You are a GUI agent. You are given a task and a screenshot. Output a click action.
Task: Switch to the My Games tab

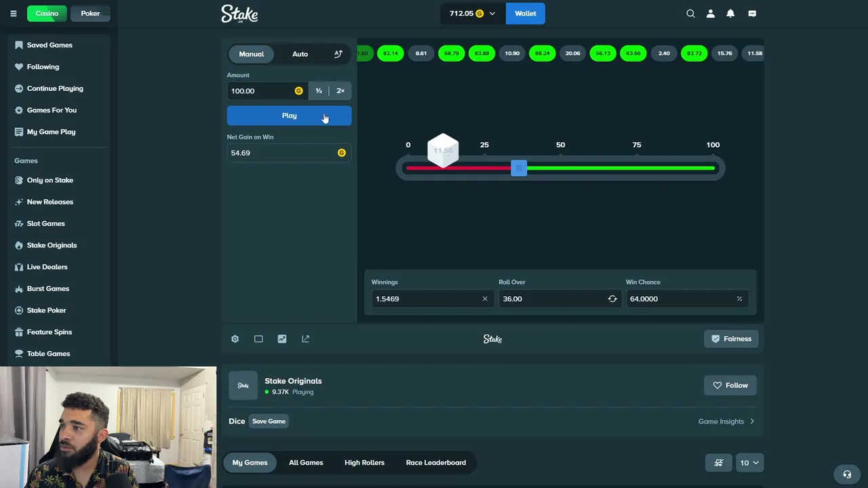(250, 463)
